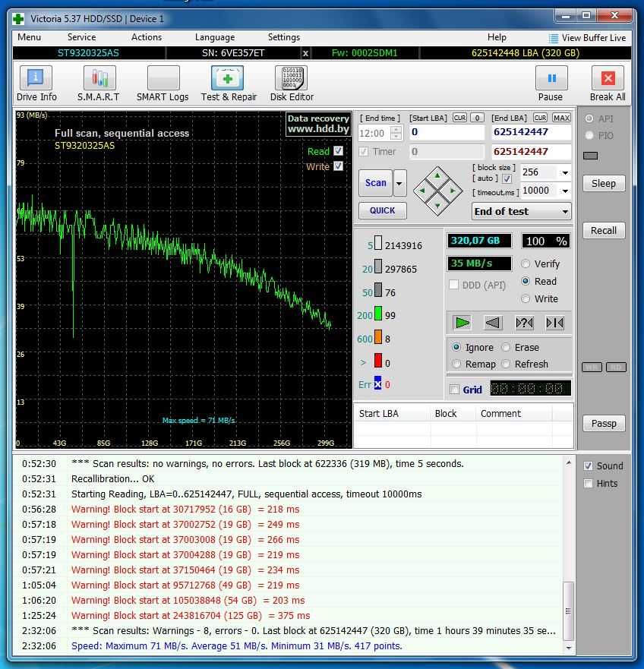Open the Disk Editor

pyautogui.click(x=292, y=84)
